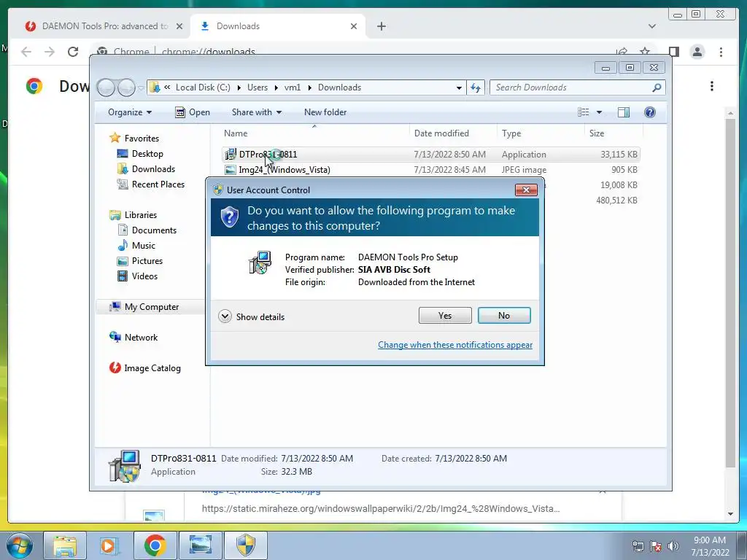
Task: Sort files by the Name column header
Action: click(x=314, y=133)
